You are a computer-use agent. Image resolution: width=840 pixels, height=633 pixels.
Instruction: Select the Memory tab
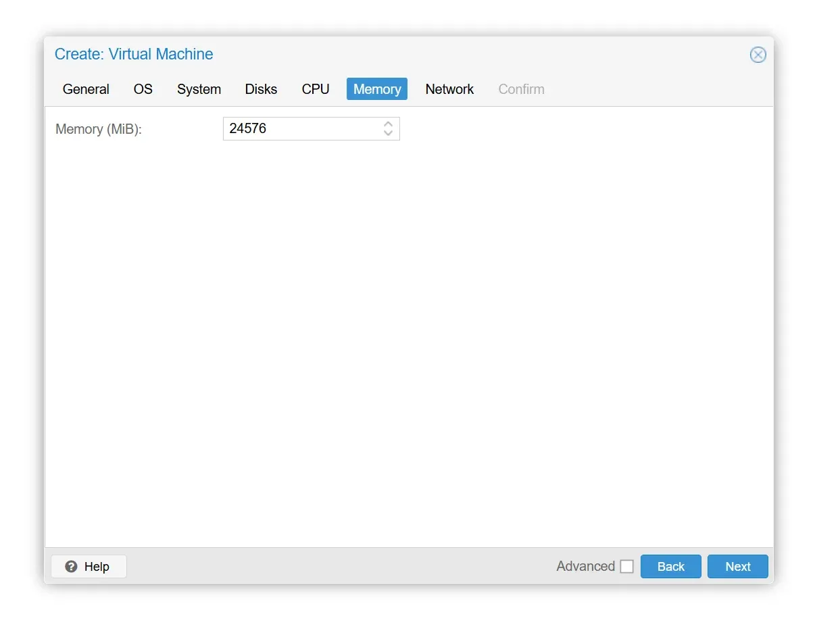[377, 89]
